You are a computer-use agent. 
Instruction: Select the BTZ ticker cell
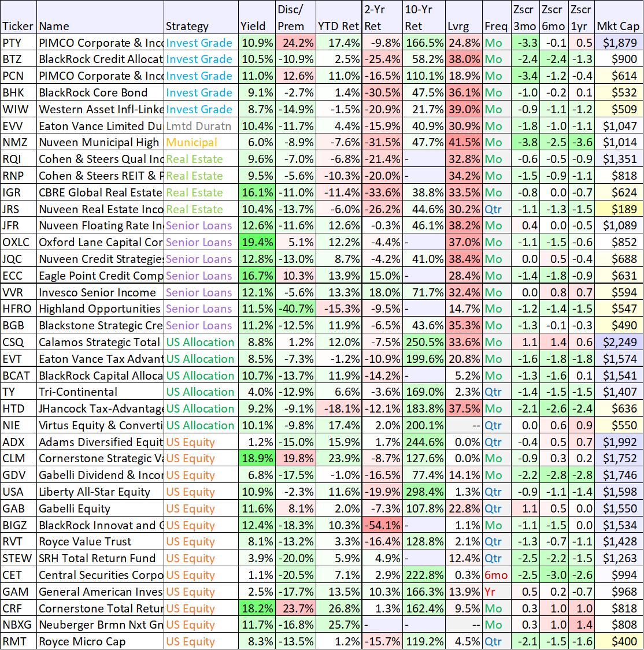click(18, 60)
